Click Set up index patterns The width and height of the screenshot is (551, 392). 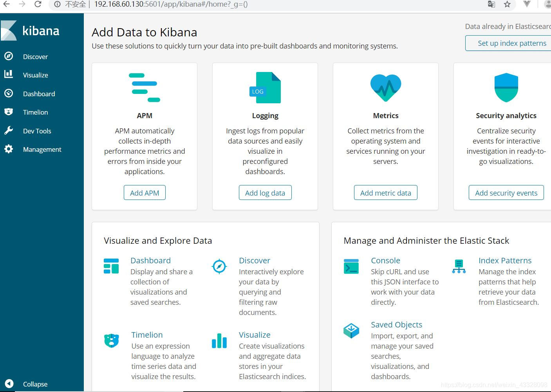tap(512, 43)
